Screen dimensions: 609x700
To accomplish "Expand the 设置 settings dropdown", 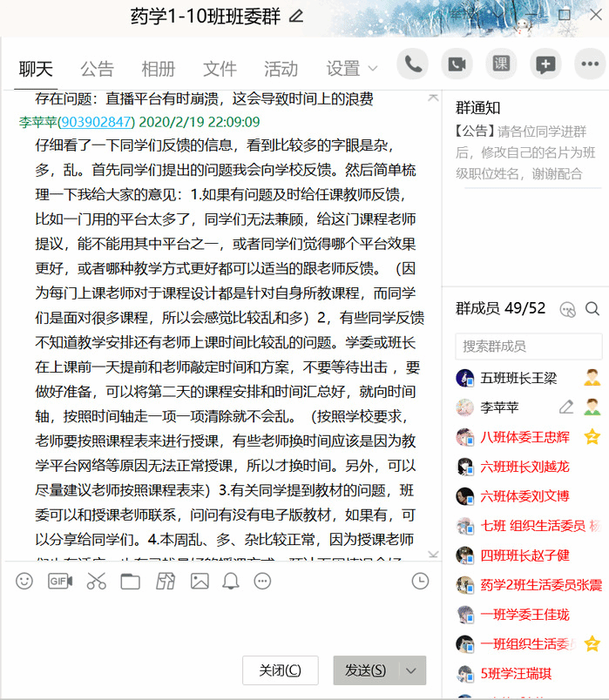I will (x=352, y=69).
